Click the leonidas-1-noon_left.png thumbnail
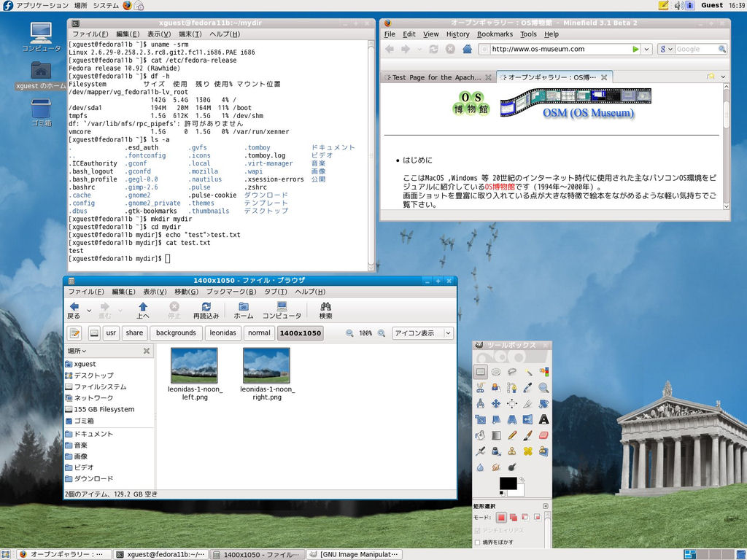Viewport: 747px width, 560px height. tap(194, 365)
